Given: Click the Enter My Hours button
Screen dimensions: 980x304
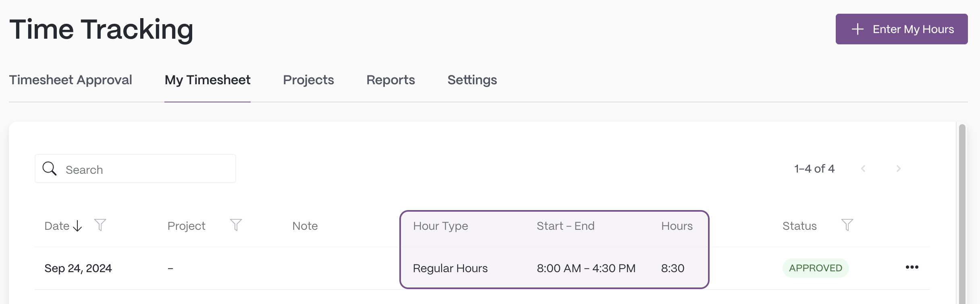Looking at the screenshot, I should coord(901,29).
